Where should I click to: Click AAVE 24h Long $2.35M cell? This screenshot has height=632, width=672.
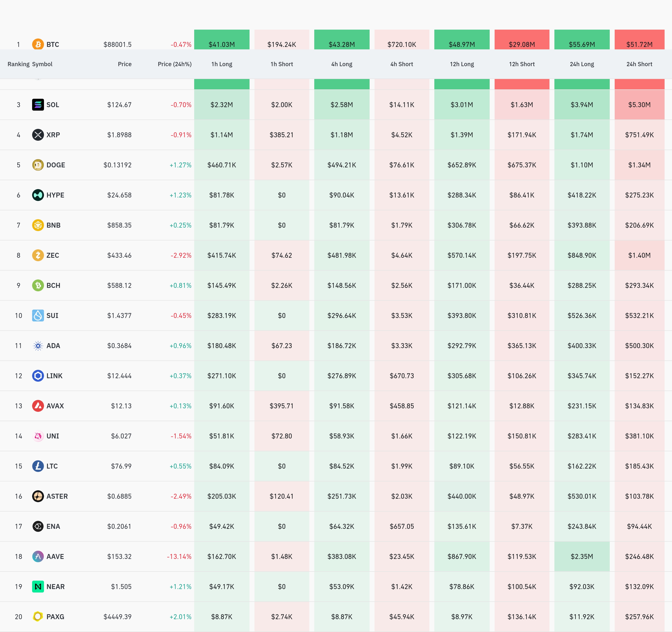[582, 556]
